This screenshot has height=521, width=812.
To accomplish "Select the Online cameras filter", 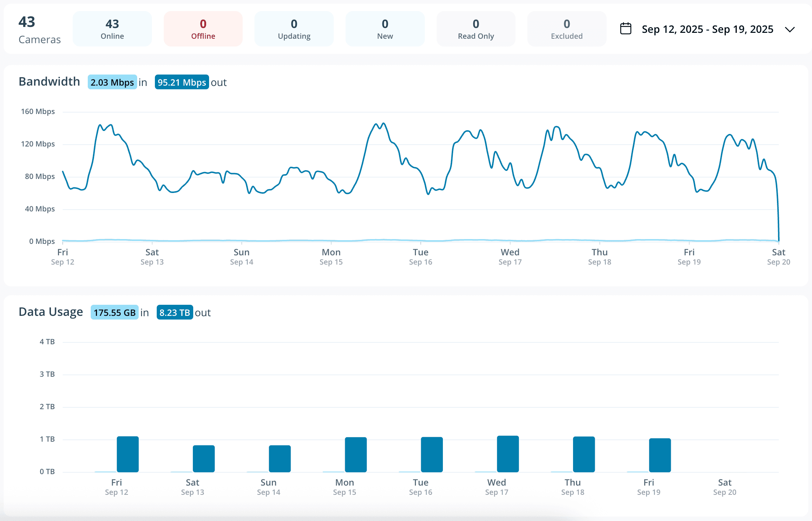I will click(112, 28).
